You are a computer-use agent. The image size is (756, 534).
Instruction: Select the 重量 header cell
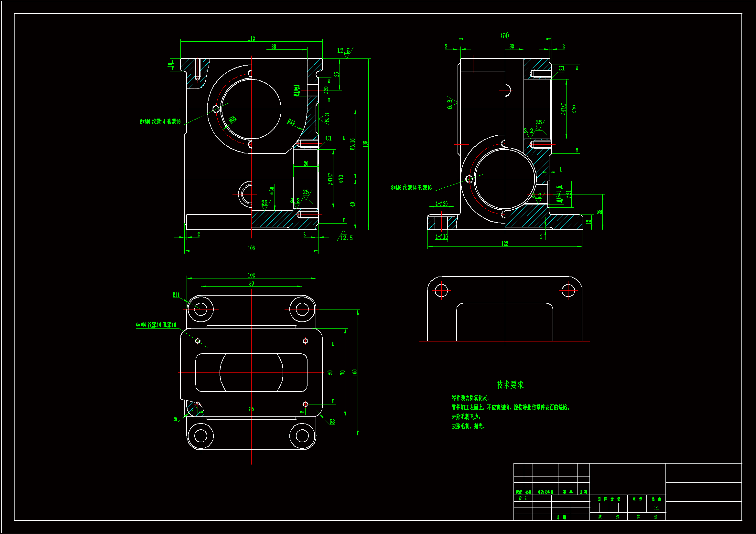(x=637, y=499)
